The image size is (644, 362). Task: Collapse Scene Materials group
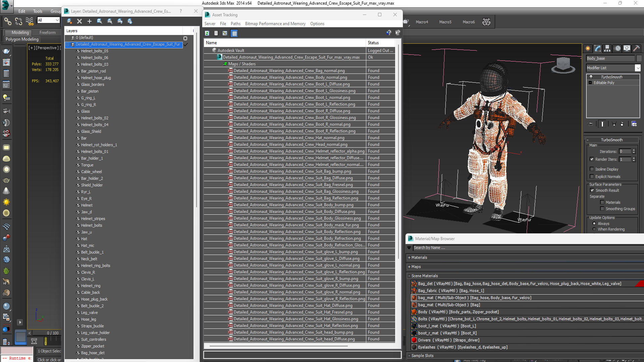pos(409,276)
